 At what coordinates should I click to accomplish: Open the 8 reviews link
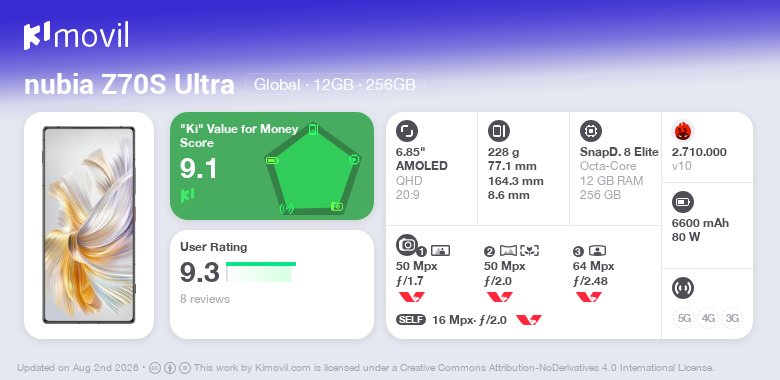(205, 299)
